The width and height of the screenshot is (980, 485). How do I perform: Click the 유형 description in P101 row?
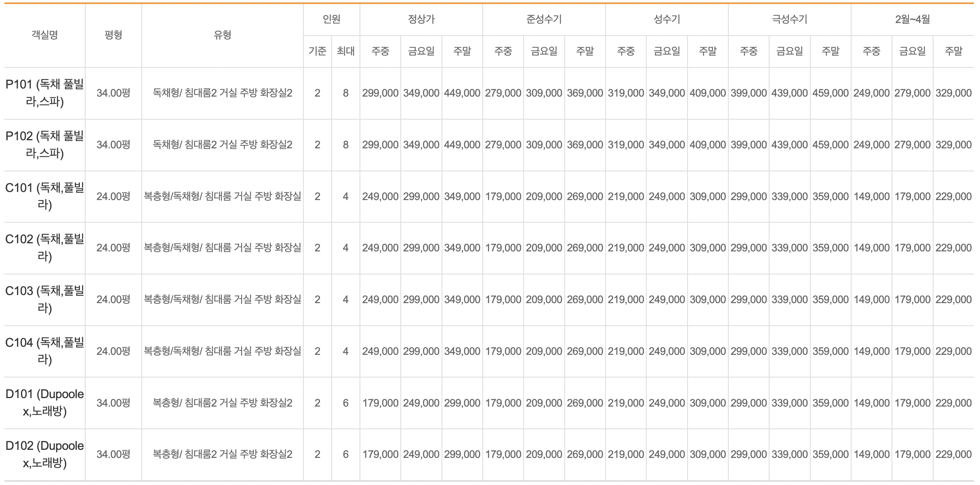222,93
